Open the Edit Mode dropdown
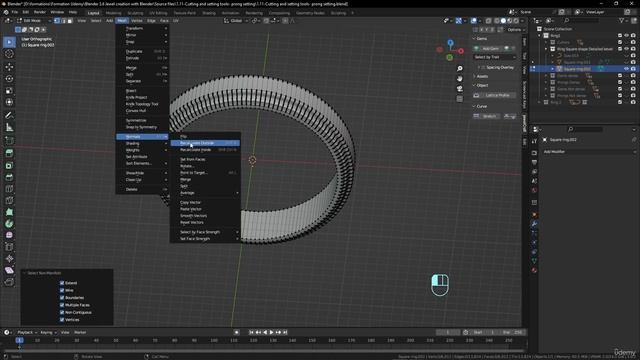Image resolution: width=640 pixels, height=360 pixels. pos(34,20)
